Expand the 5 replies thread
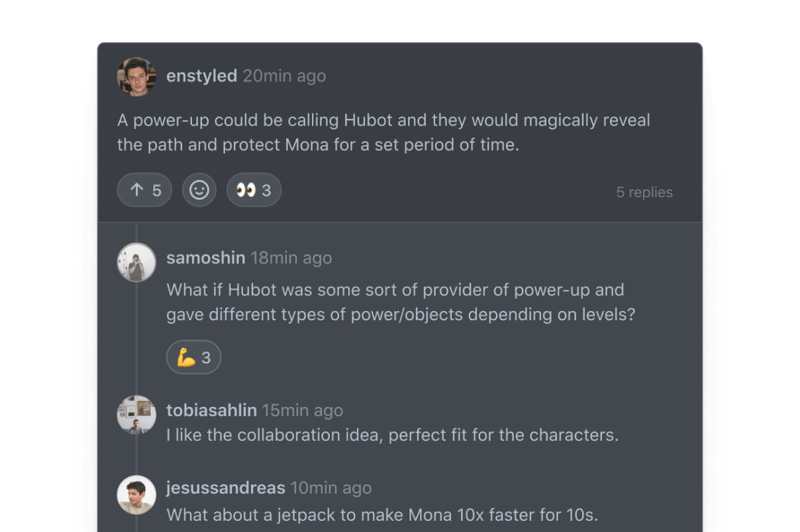Screen dimensions: 800x532 click(644, 193)
